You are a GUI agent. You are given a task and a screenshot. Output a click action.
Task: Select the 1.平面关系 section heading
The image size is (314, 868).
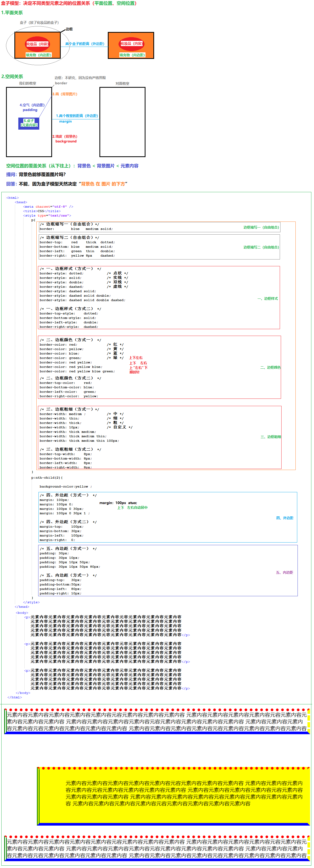point(12,13)
